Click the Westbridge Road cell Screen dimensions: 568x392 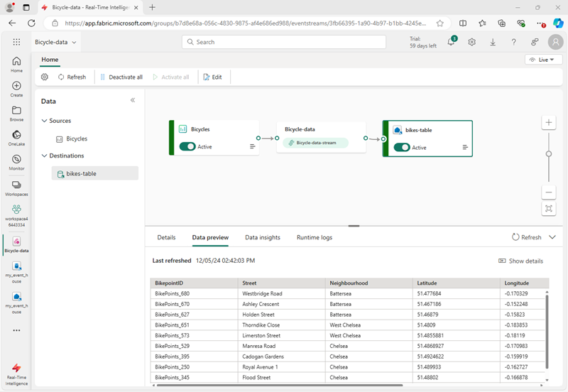[x=281, y=293]
